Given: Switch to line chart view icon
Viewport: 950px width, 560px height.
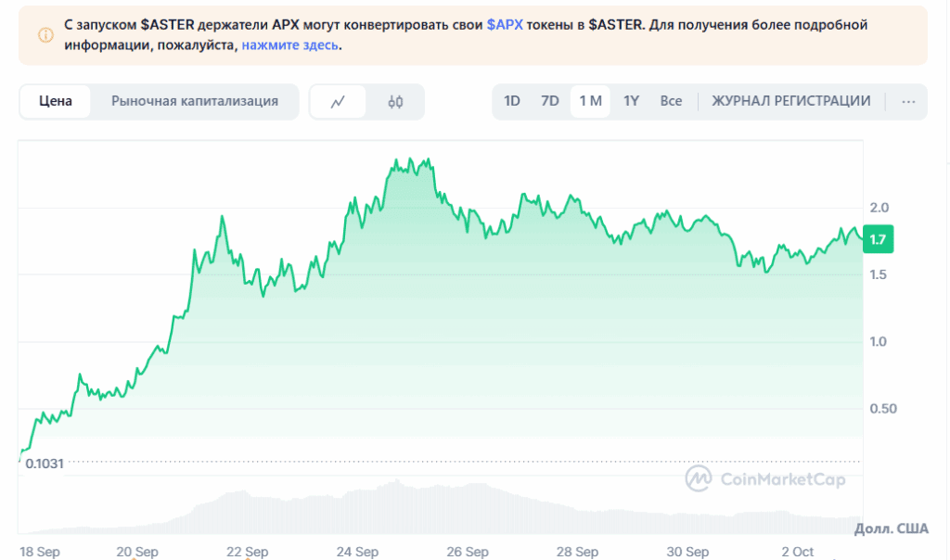Looking at the screenshot, I should pos(338,102).
